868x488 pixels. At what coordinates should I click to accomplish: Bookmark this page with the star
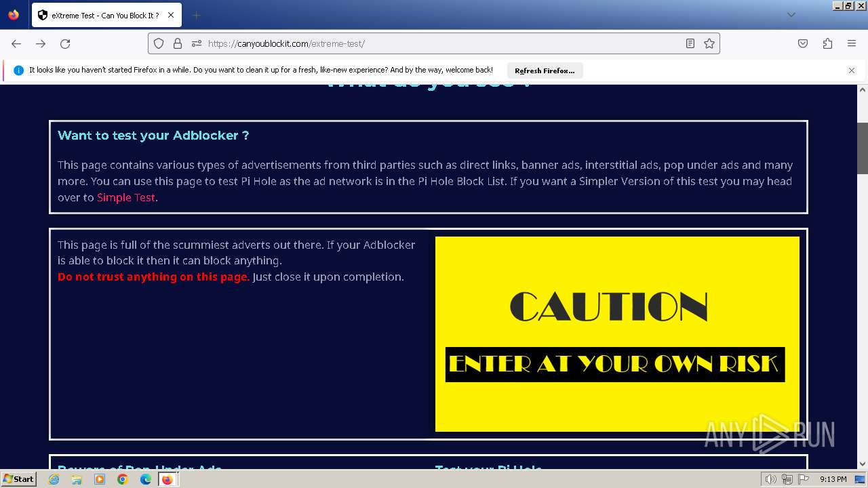(709, 43)
